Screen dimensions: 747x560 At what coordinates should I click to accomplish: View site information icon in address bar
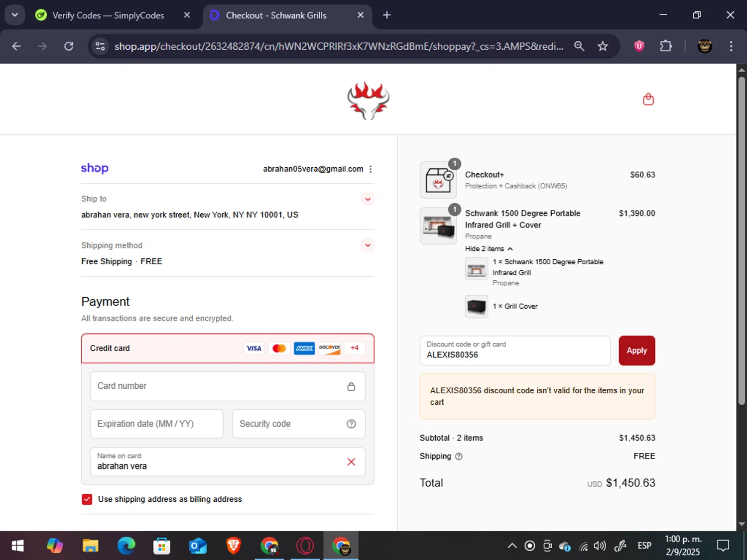tap(100, 46)
